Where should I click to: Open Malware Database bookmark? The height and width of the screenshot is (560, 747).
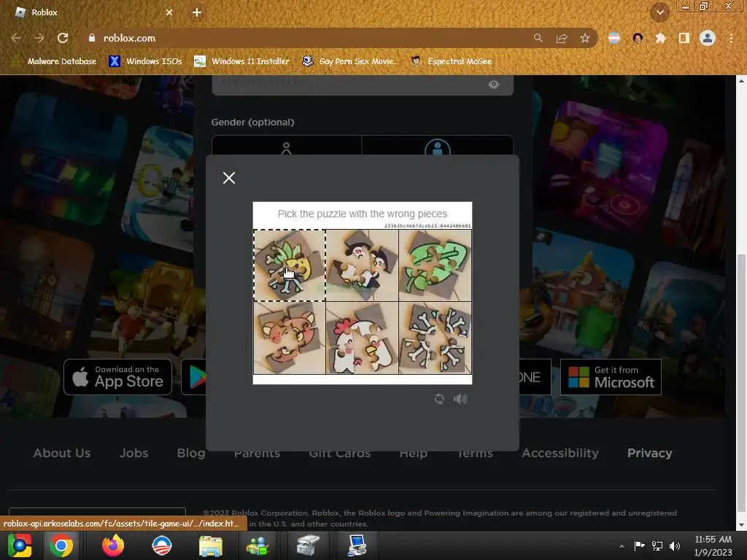coord(55,61)
